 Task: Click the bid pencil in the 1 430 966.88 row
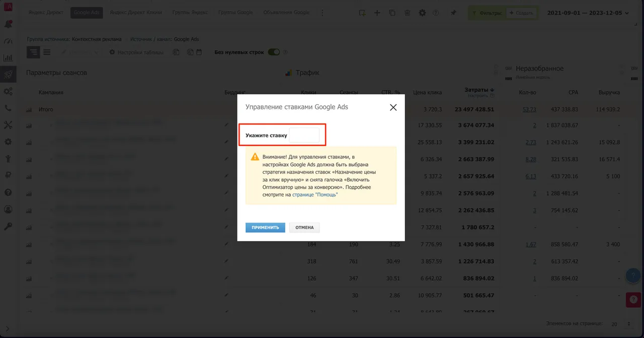click(x=226, y=244)
